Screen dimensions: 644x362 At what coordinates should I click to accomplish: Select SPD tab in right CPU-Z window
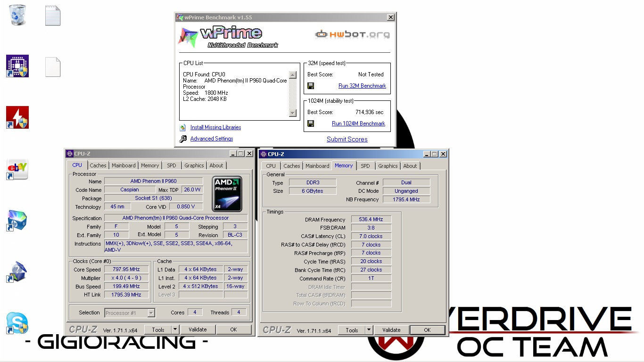[365, 166]
